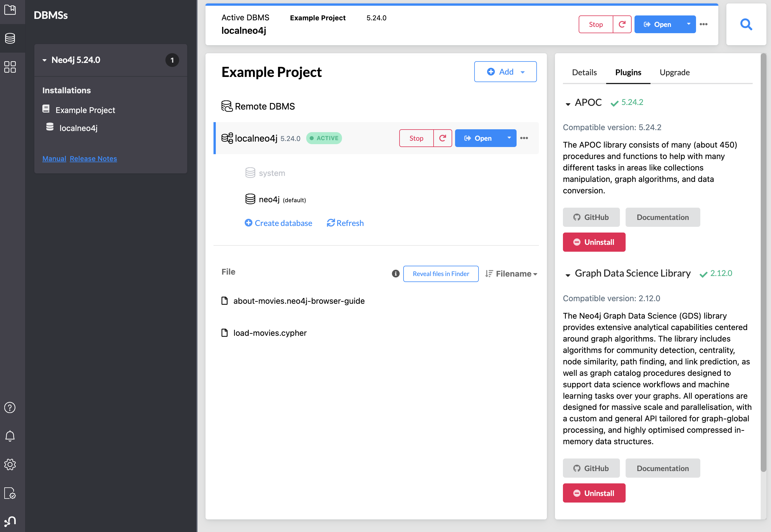Click the plugins panel scrollbar
771x532 pixels.
pyautogui.click(x=763, y=263)
